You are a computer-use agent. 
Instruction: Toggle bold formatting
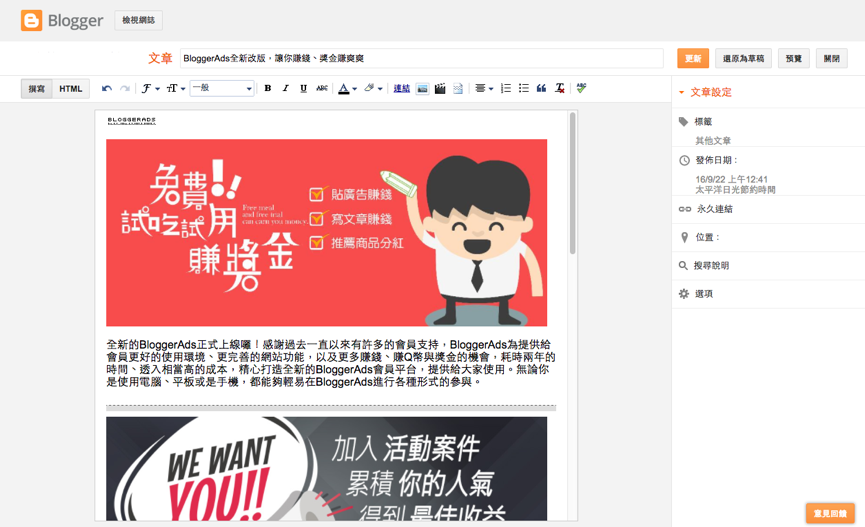tap(268, 88)
